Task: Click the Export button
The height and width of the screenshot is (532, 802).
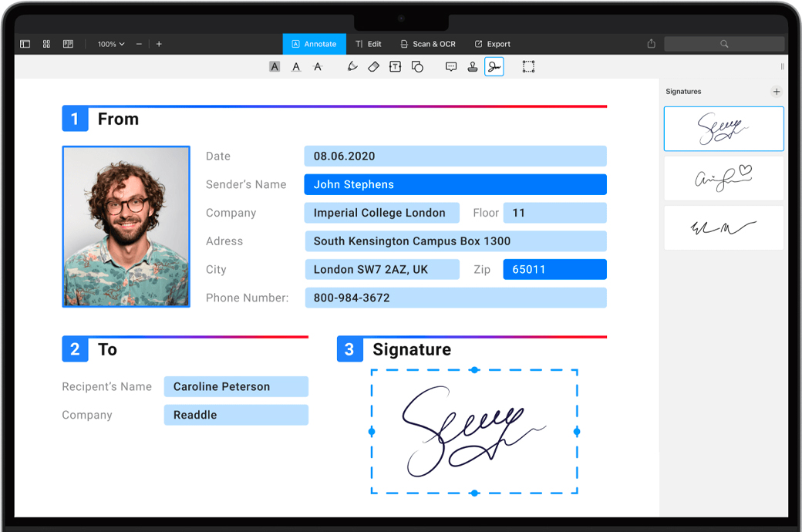Action: coord(492,44)
